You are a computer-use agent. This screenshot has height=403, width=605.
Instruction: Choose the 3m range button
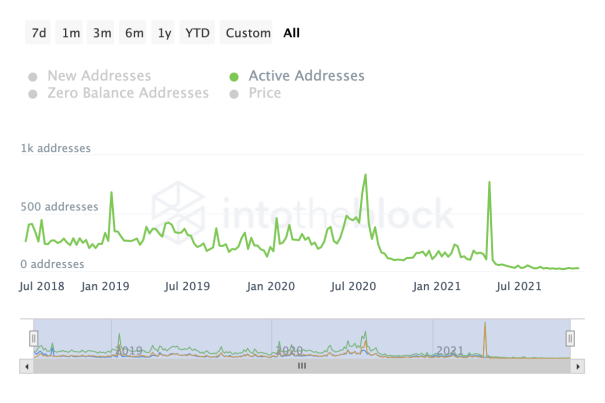102,33
